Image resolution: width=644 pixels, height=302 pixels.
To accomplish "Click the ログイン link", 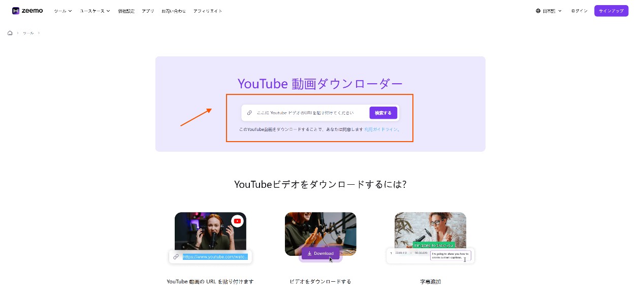I will click(579, 11).
